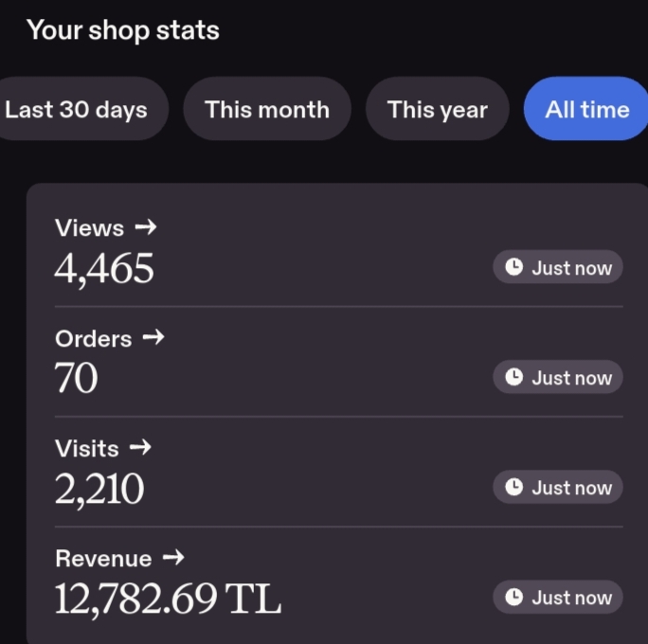The image size is (648, 644).
Task: Click the clock icon in Orders row
Action: 514,377
